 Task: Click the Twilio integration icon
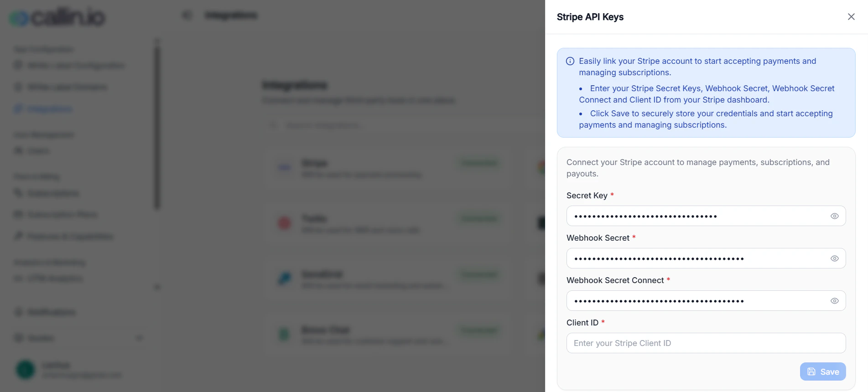284,223
